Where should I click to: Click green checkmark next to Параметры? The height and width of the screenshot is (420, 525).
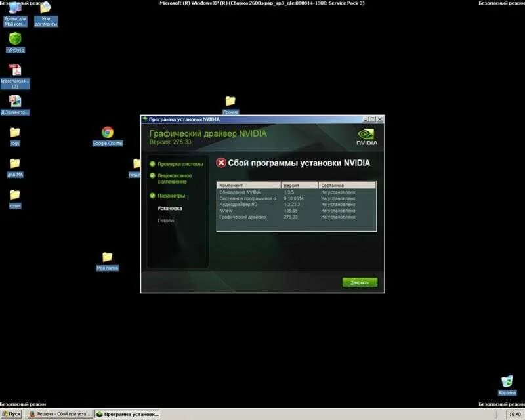(152, 196)
